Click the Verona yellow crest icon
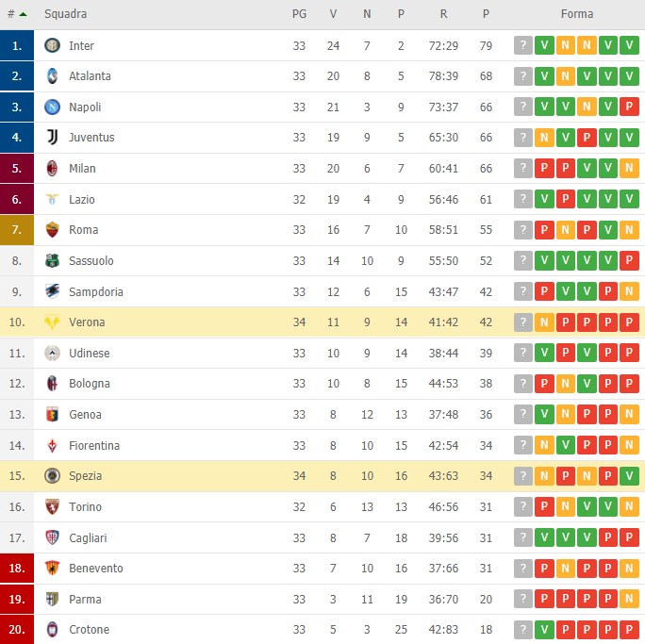645x644 pixels. pyautogui.click(x=52, y=322)
